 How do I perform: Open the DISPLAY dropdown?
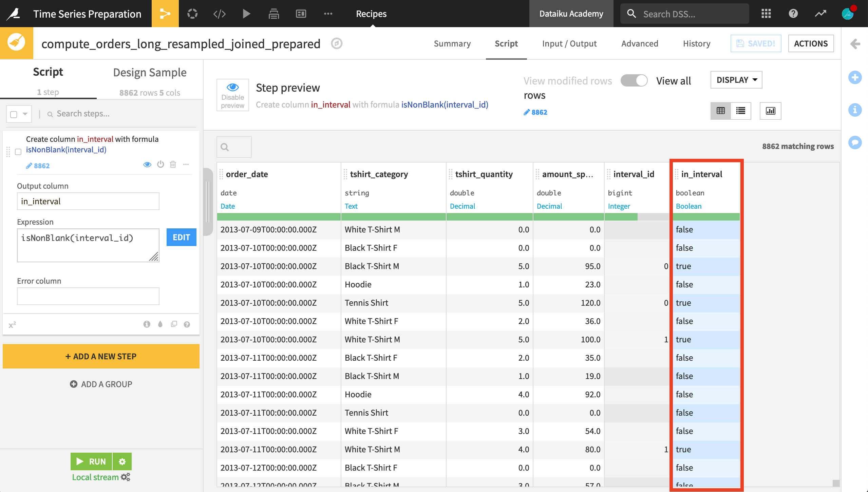tap(736, 80)
